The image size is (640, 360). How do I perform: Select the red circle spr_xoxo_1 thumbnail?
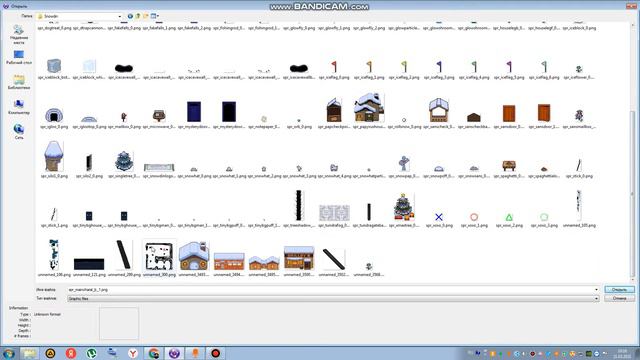474,217
